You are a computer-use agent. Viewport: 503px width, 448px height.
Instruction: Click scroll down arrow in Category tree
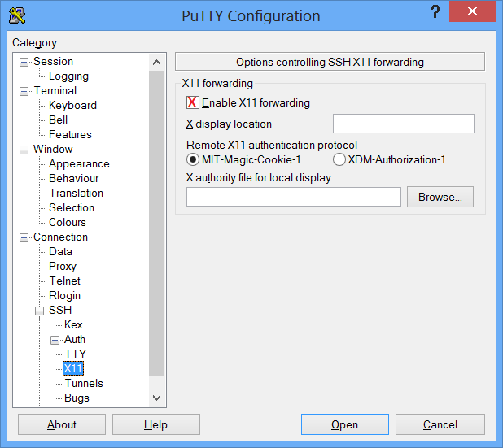(x=156, y=398)
